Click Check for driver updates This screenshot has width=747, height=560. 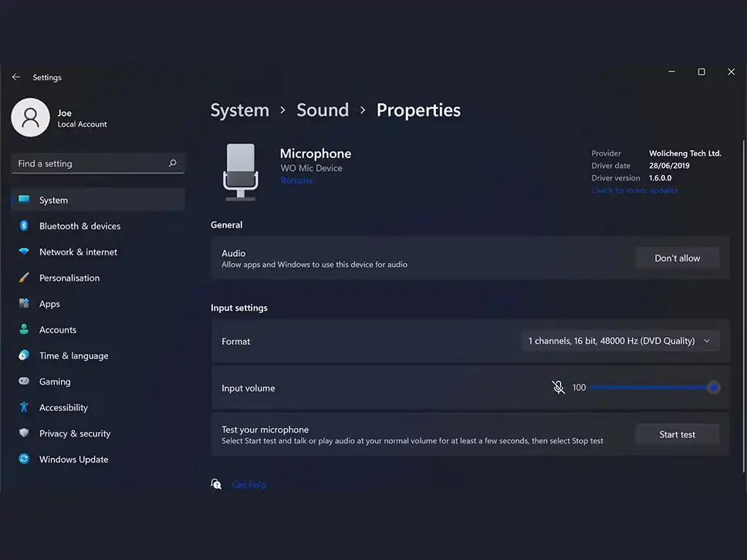(634, 190)
